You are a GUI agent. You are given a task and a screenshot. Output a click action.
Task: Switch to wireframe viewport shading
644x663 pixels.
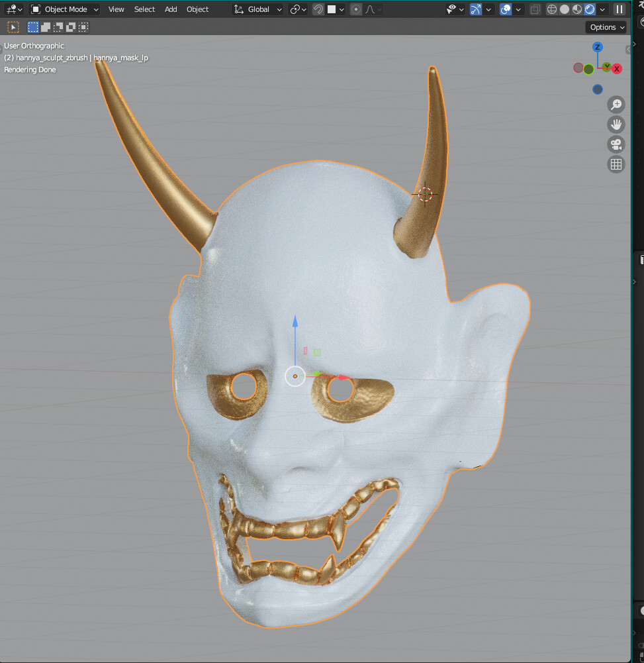(551, 9)
